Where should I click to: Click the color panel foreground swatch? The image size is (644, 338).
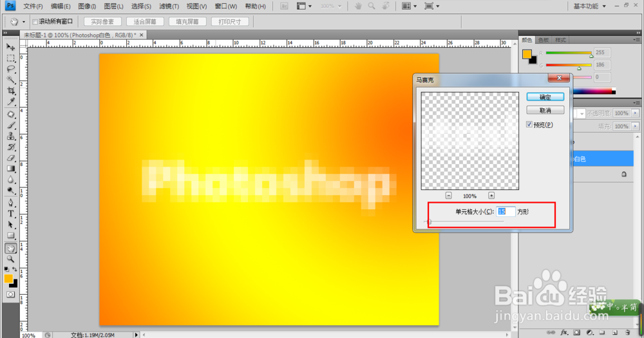pyautogui.click(x=527, y=54)
